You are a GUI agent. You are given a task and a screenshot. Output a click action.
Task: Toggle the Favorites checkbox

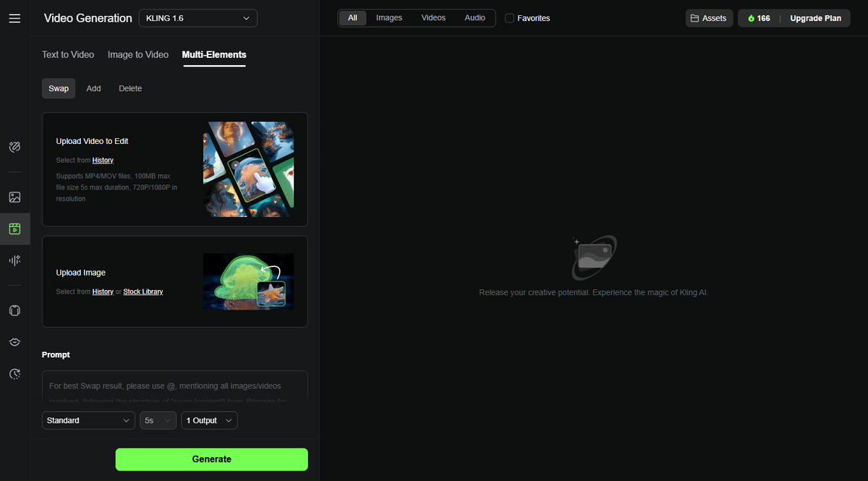[x=509, y=18]
